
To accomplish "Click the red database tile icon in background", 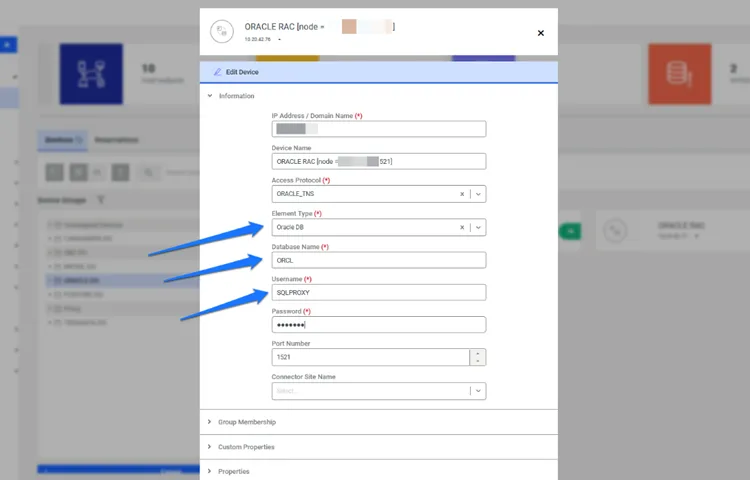I will coord(680,74).
